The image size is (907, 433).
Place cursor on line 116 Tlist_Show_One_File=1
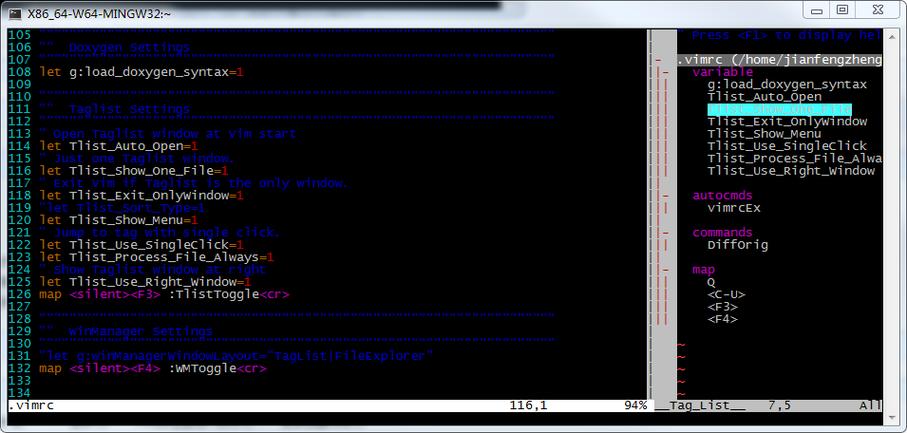[134, 171]
